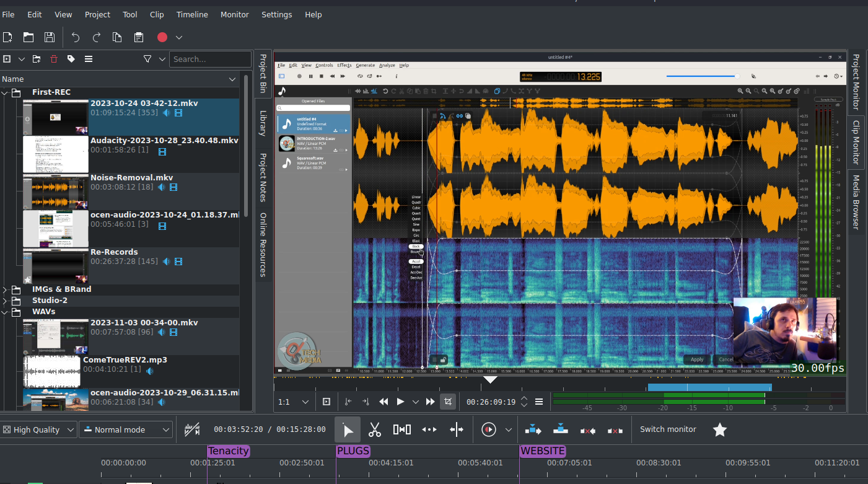Switch to the Media Browser tab

pos(856,203)
